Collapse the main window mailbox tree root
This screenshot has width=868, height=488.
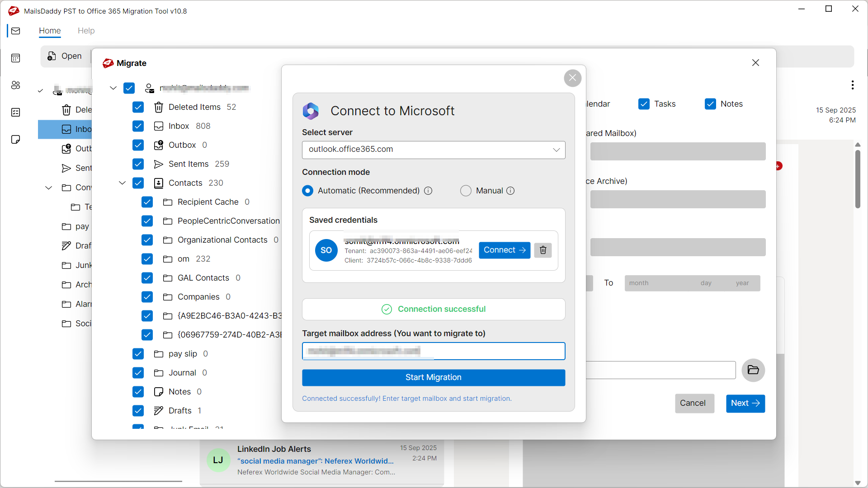pyautogui.click(x=41, y=90)
